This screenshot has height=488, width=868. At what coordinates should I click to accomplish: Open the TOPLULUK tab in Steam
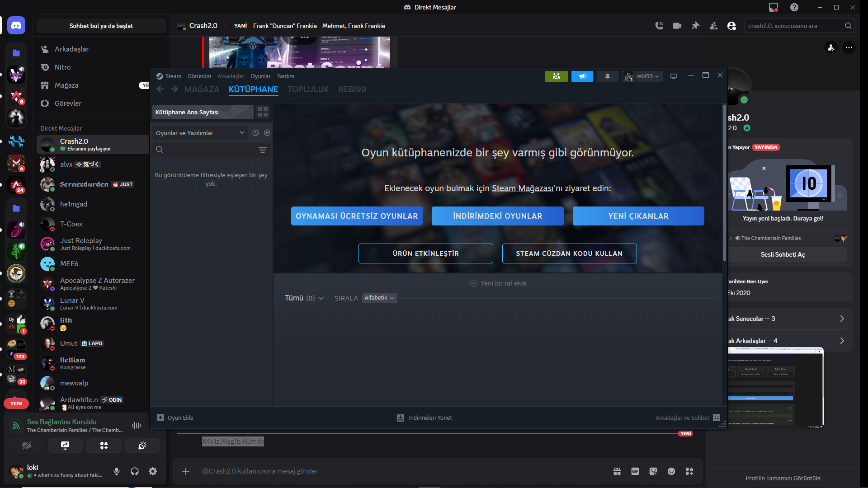tap(308, 89)
